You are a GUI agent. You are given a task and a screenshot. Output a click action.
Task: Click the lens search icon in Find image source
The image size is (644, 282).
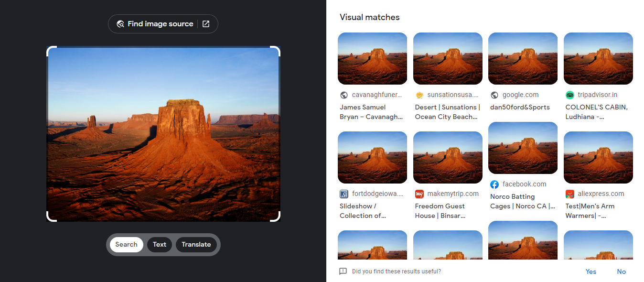[120, 24]
